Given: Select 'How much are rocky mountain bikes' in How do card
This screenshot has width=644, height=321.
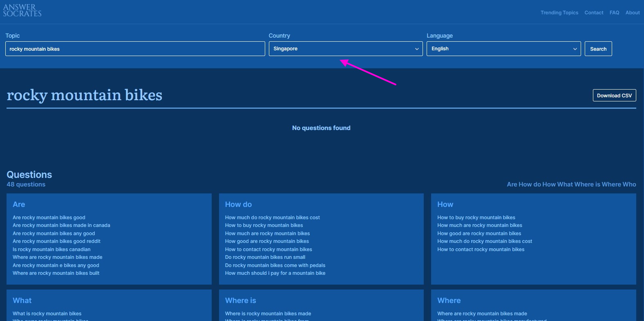Looking at the screenshot, I should (x=267, y=233).
